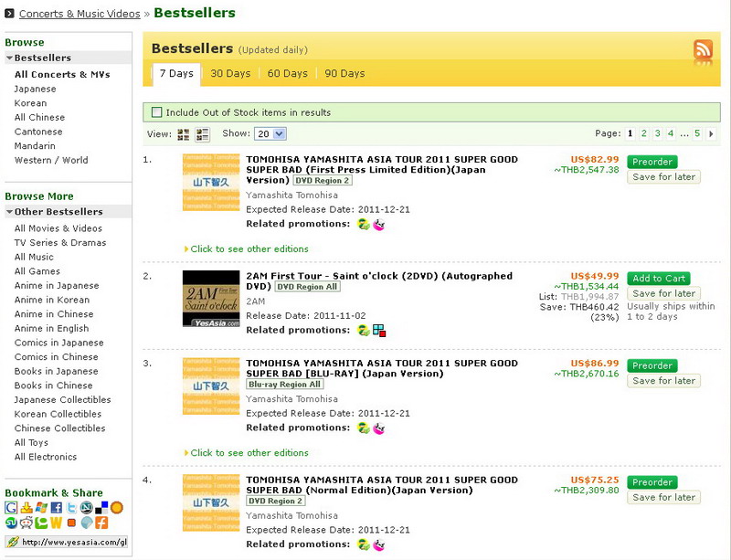731x560 pixels.
Task: Select the 60 Days tab
Action: [x=287, y=74]
